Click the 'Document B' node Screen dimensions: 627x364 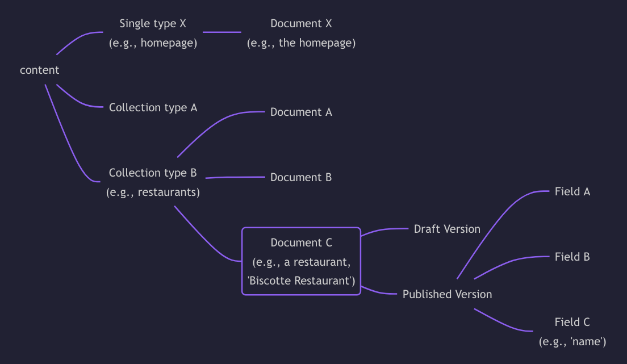(x=301, y=177)
